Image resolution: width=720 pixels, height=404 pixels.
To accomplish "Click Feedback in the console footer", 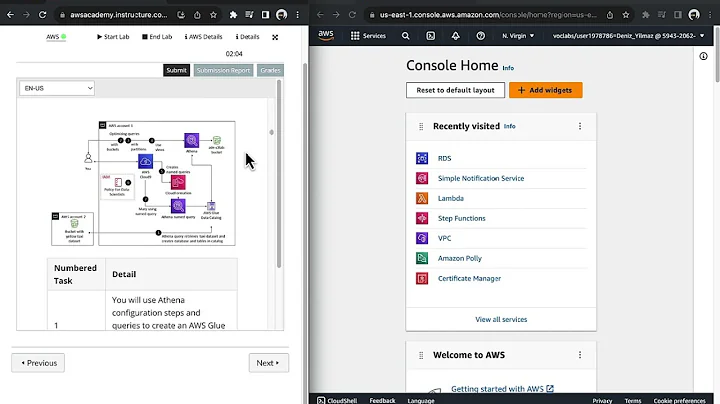I will (x=382, y=400).
